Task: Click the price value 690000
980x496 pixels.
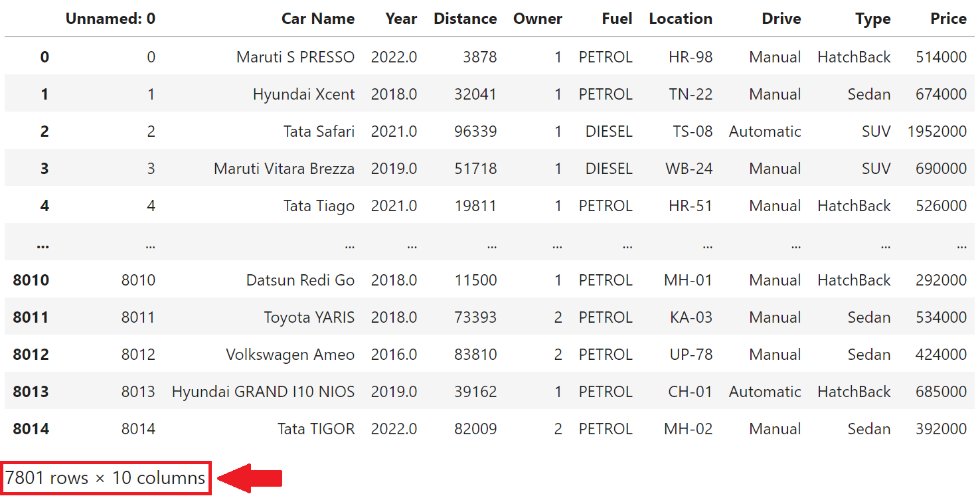Action: coord(941,169)
